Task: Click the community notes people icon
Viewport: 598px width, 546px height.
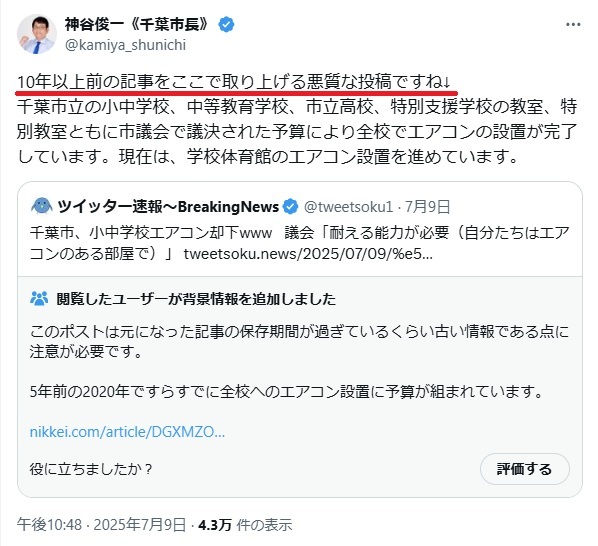Action: [39, 299]
